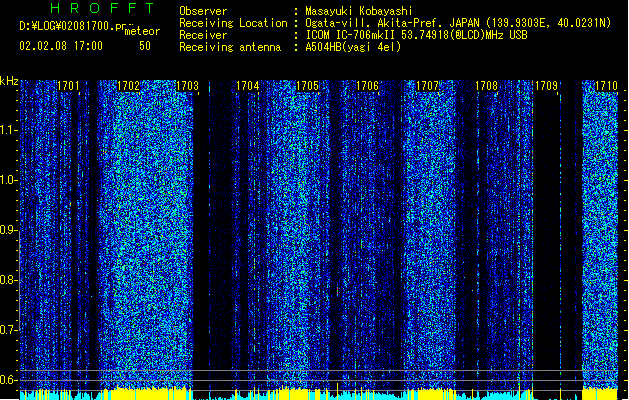Click the Receiving Location label

point(233,23)
